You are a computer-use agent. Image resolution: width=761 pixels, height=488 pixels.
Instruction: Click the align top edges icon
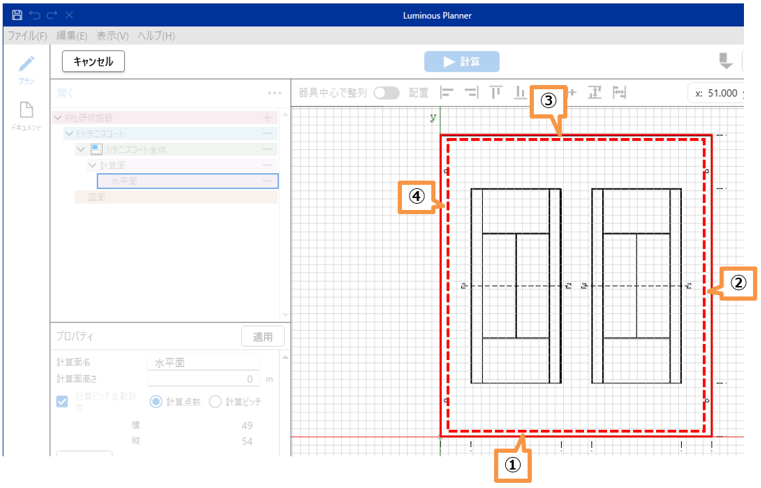(495, 92)
